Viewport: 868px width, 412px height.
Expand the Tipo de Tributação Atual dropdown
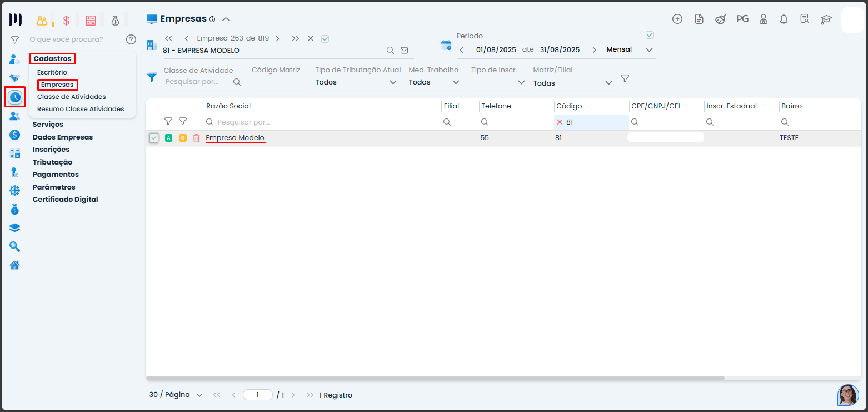point(356,82)
